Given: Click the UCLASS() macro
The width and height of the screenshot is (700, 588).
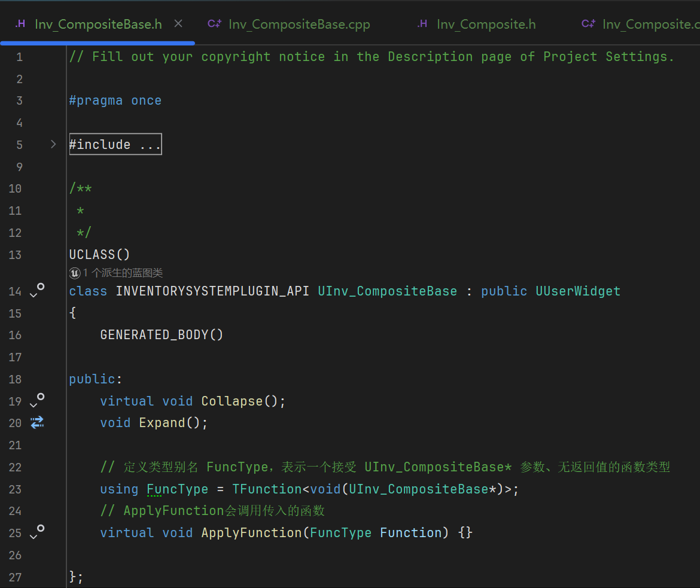Looking at the screenshot, I should point(99,254).
